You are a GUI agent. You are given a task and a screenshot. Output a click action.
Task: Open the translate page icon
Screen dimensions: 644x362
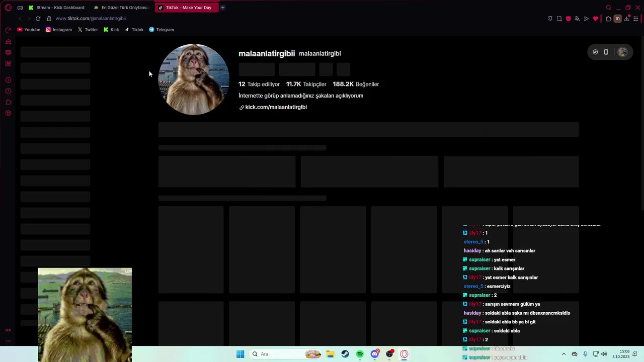pyautogui.click(x=577, y=19)
